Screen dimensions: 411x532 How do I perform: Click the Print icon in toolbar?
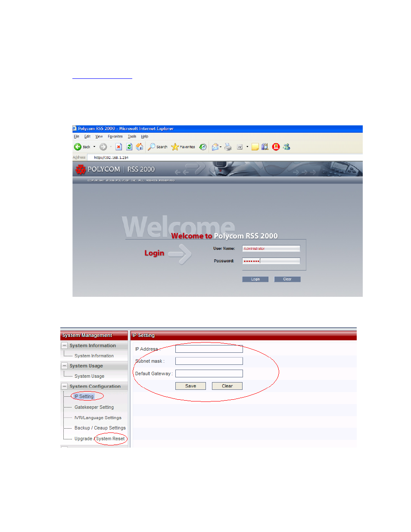(228, 147)
